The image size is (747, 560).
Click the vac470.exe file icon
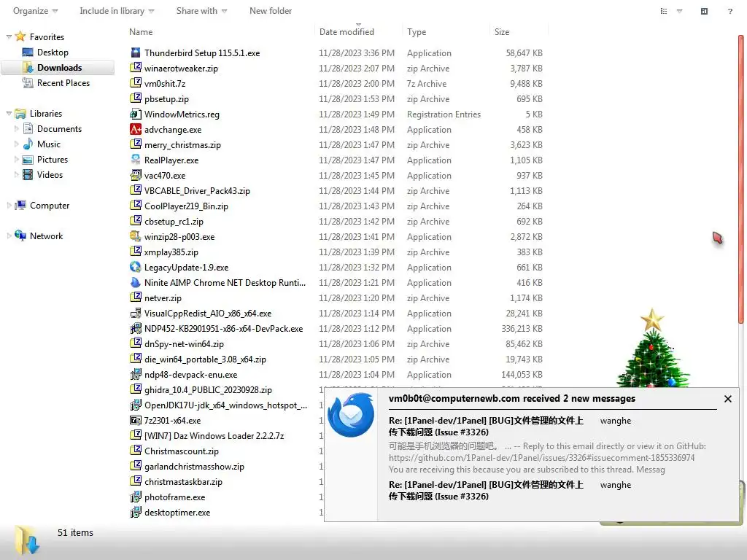tap(136, 175)
